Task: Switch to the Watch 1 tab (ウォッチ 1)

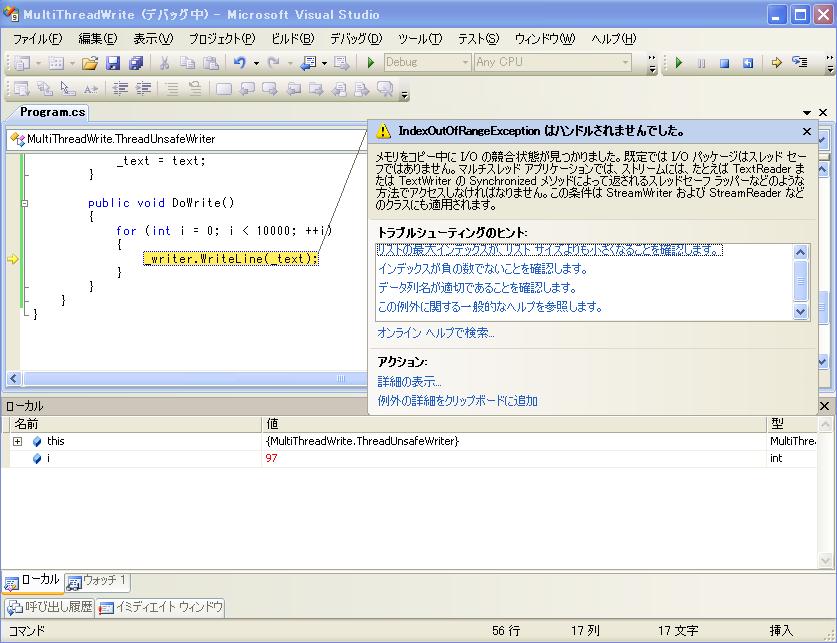Action: (97, 581)
